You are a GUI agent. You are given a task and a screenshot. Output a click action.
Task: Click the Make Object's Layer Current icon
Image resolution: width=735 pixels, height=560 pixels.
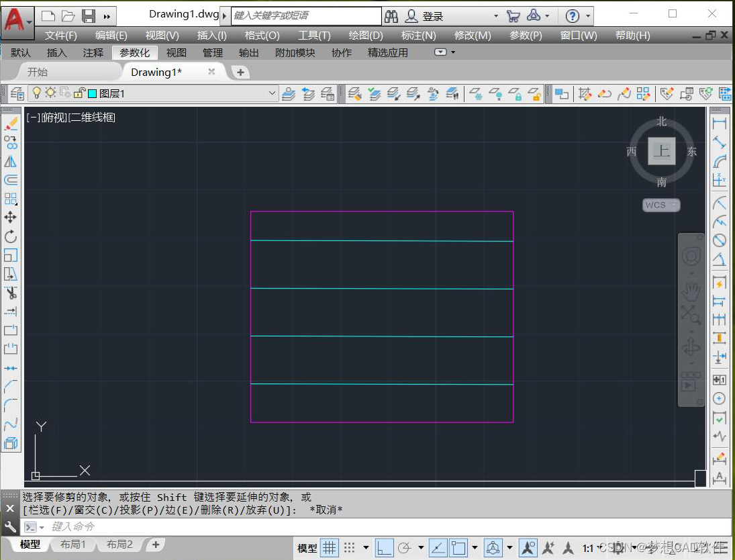[288, 94]
